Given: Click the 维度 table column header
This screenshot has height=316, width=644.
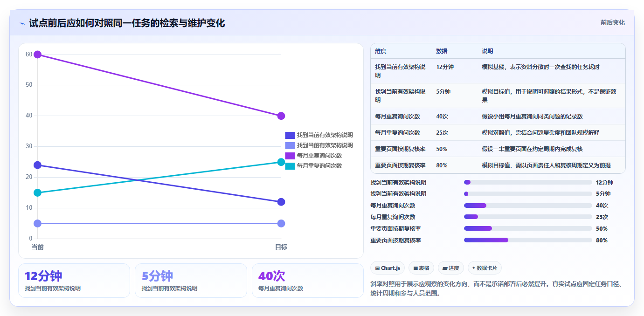Looking at the screenshot, I should point(381,51).
